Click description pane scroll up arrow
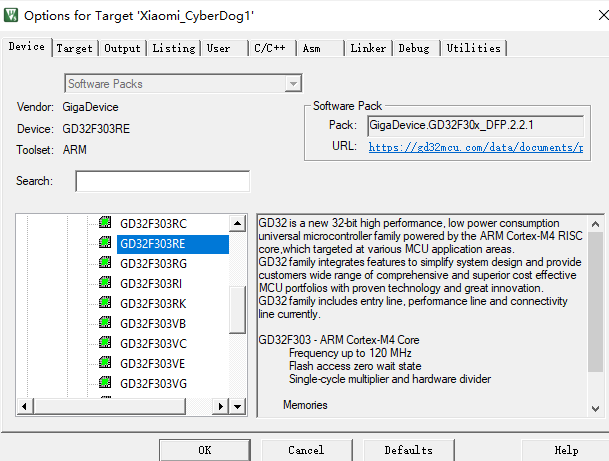 595,224
